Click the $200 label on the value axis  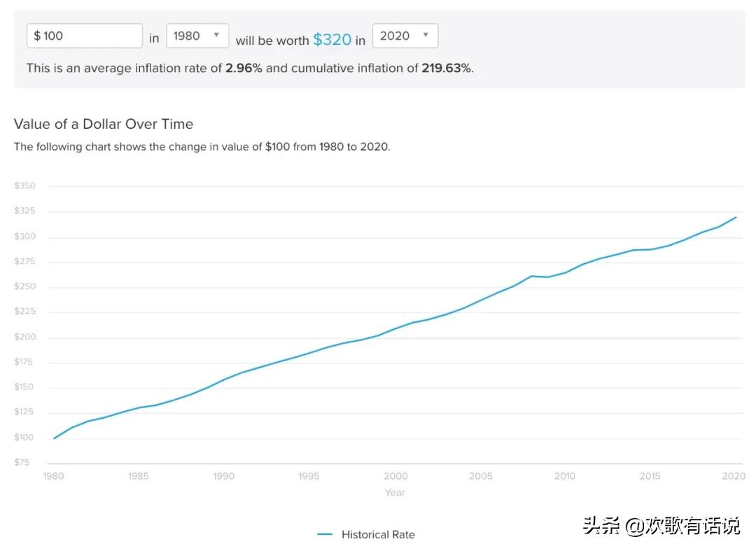click(24, 337)
